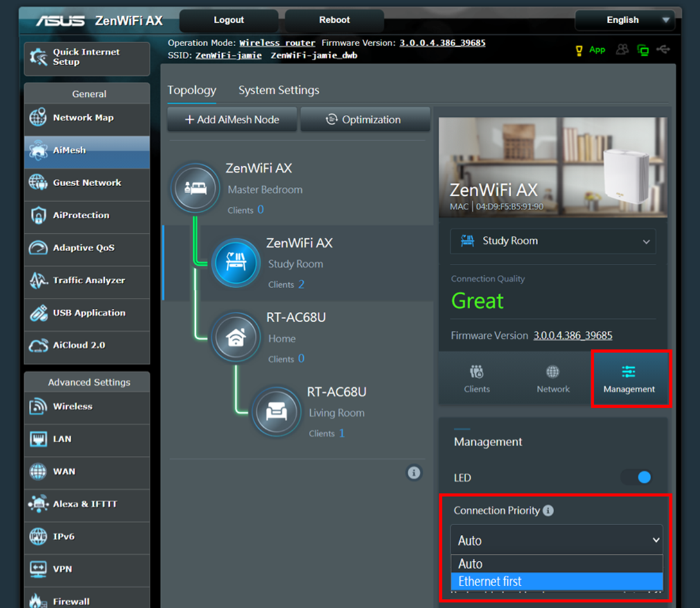Click the Logout button
Viewport: 700px width, 608px height.
229,20
